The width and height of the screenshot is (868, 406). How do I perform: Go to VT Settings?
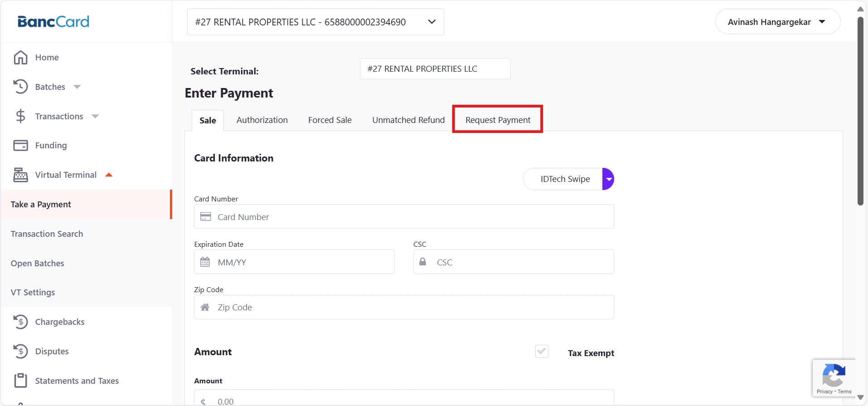coord(33,293)
